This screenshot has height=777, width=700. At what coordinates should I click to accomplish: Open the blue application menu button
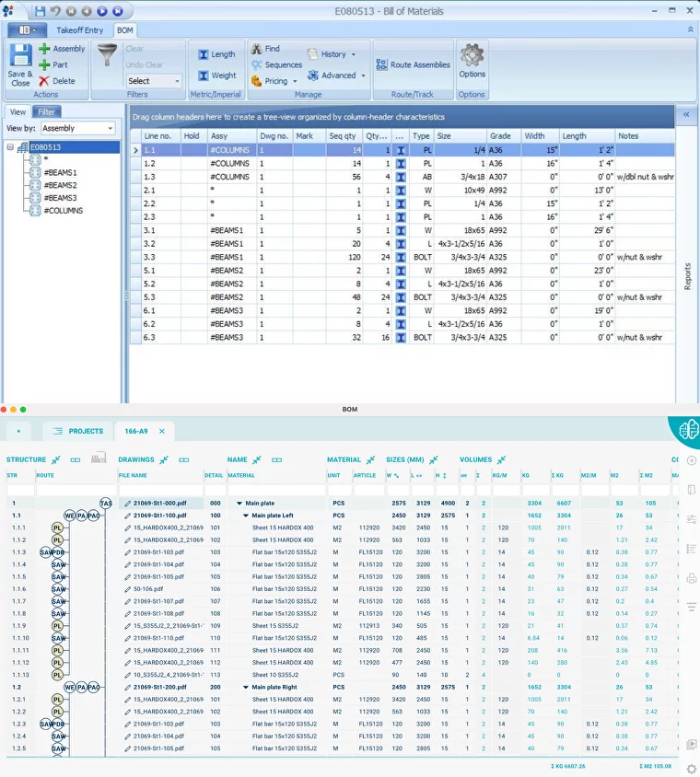[x=28, y=30]
